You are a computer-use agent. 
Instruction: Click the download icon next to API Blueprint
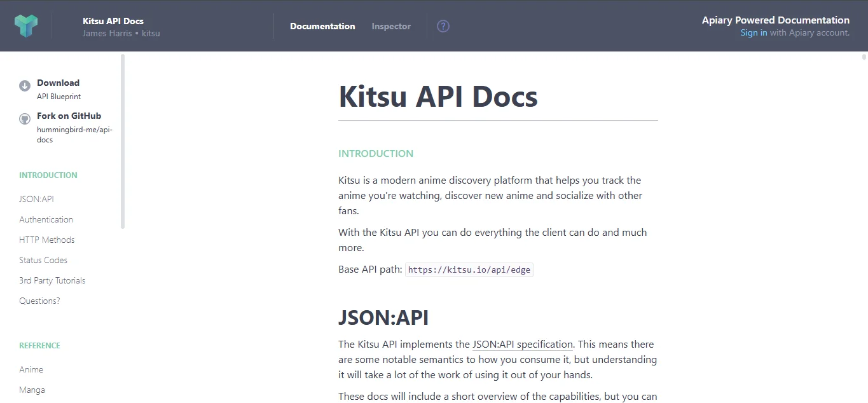[24, 85]
